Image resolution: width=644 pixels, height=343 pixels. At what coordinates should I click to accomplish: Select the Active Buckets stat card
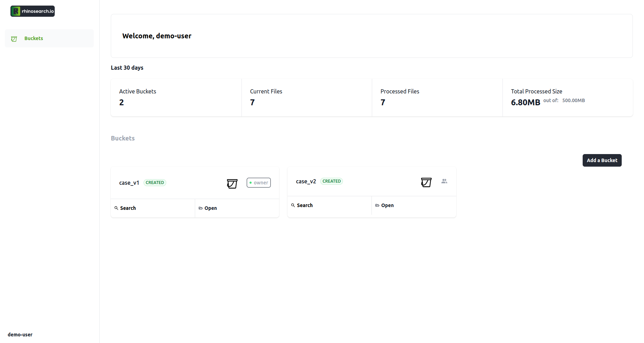(x=176, y=98)
